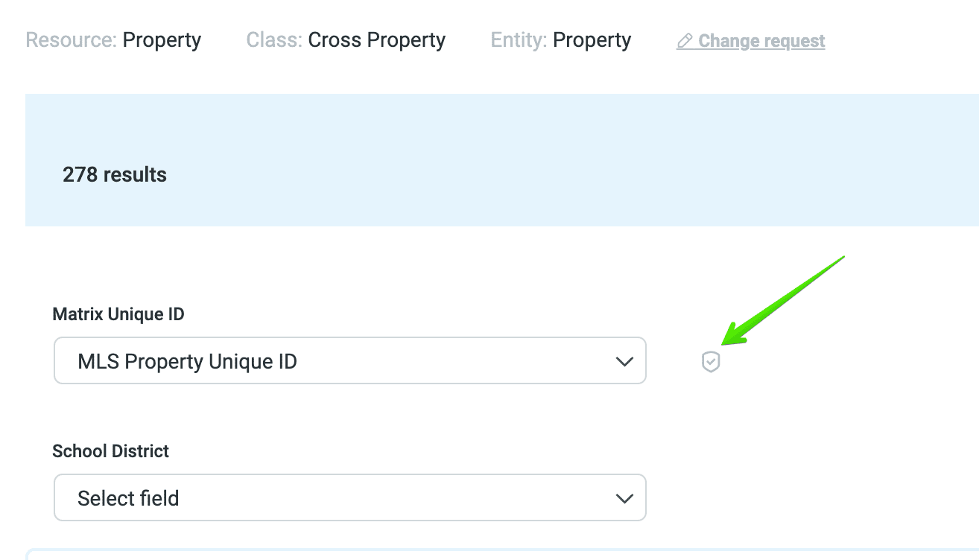Click the School District label
This screenshot has width=979, height=560.
click(110, 451)
